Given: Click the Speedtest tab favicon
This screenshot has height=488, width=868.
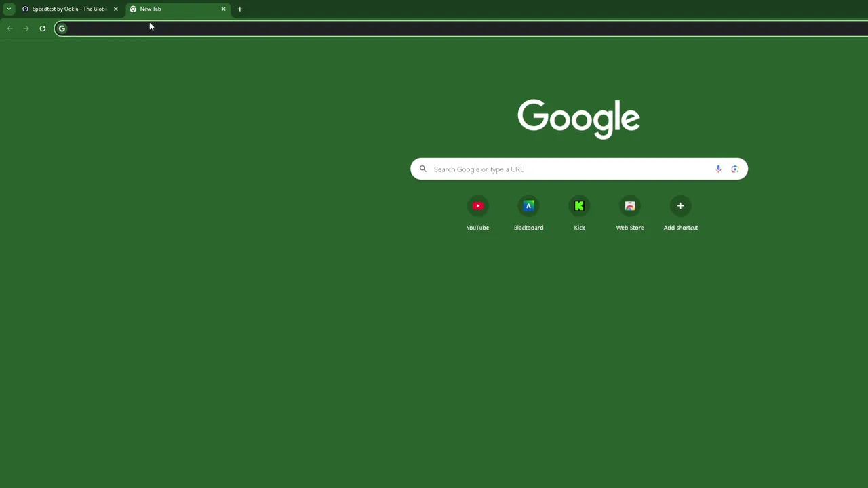Looking at the screenshot, I should coord(25,9).
